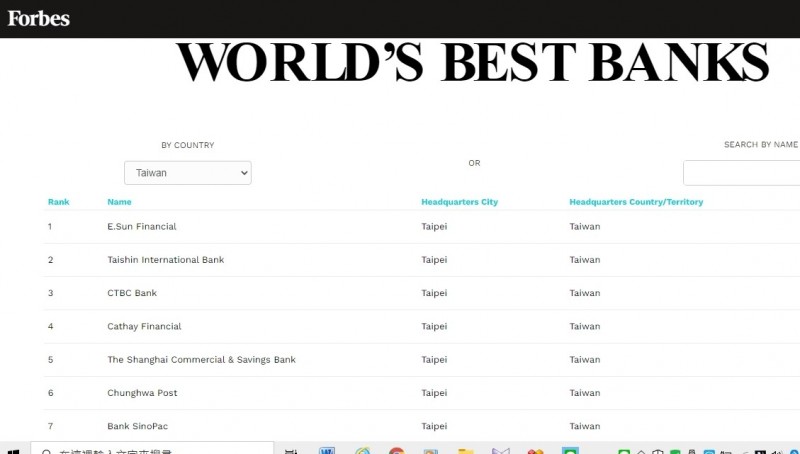Click Taipei in the E.Sun Financial row
Screen dimensions: 800x454
tap(434, 226)
